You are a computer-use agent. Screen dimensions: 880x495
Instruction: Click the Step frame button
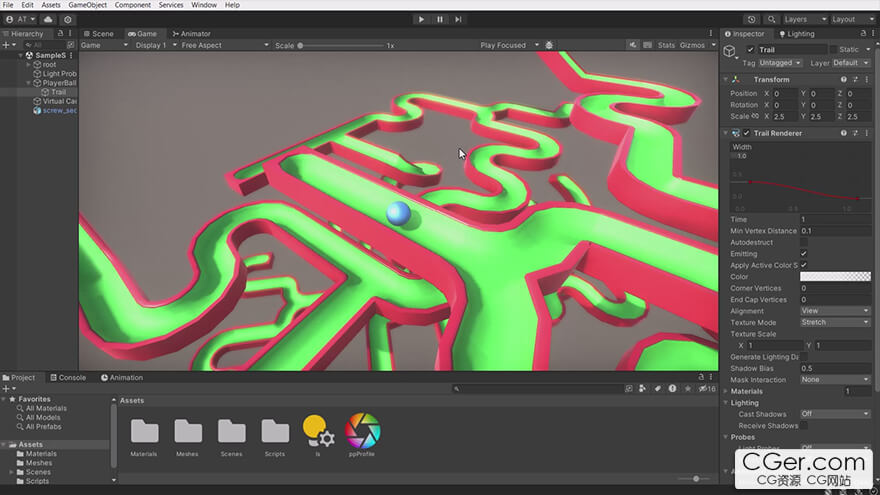click(x=458, y=19)
